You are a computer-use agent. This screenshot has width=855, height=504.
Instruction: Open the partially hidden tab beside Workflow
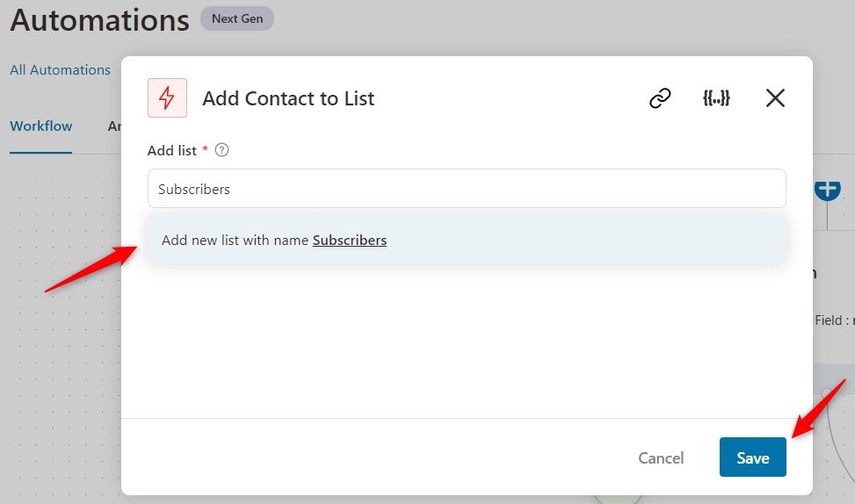(x=114, y=126)
